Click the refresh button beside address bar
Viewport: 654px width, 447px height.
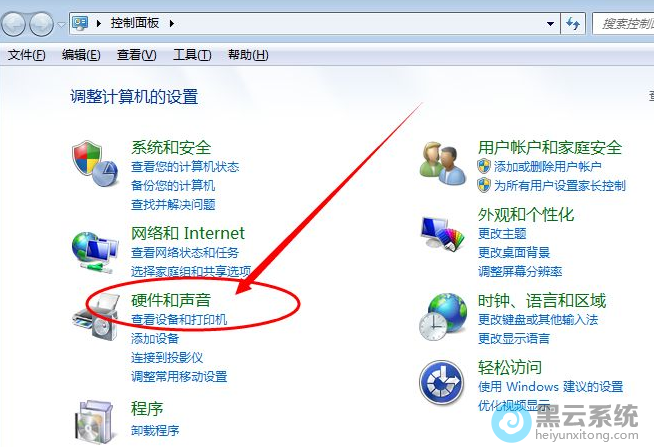pos(573,24)
